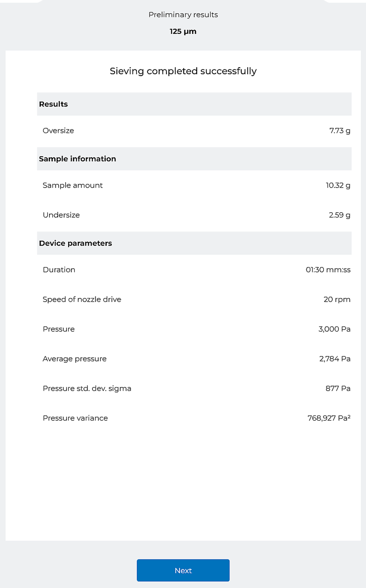Screen dimensions: 366x588
Task: Select the 10.32 g sample amount value
Action: [x=338, y=185]
